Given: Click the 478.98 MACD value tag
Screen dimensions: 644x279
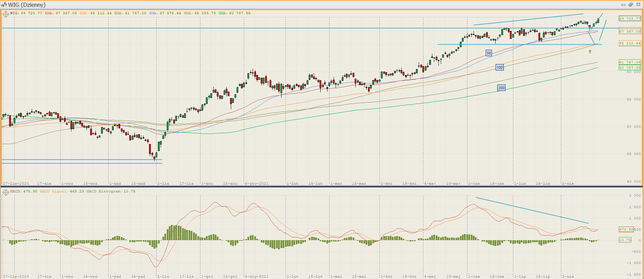Looking at the screenshot, I should (x=626, y=229).
